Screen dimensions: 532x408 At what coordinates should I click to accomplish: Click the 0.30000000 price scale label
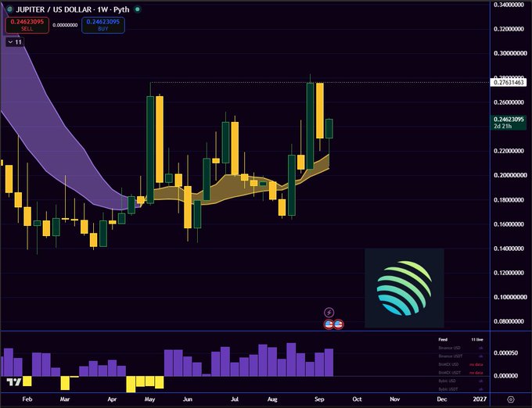click(510, 53)
